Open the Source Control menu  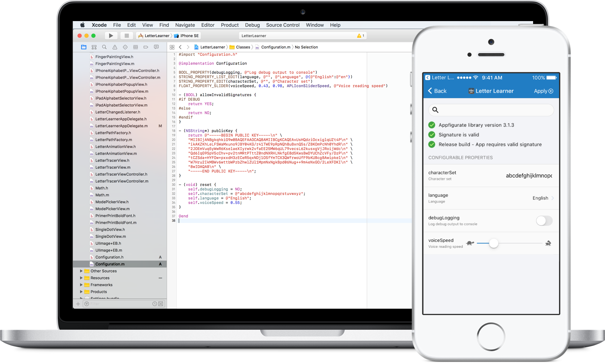(283, 25)
